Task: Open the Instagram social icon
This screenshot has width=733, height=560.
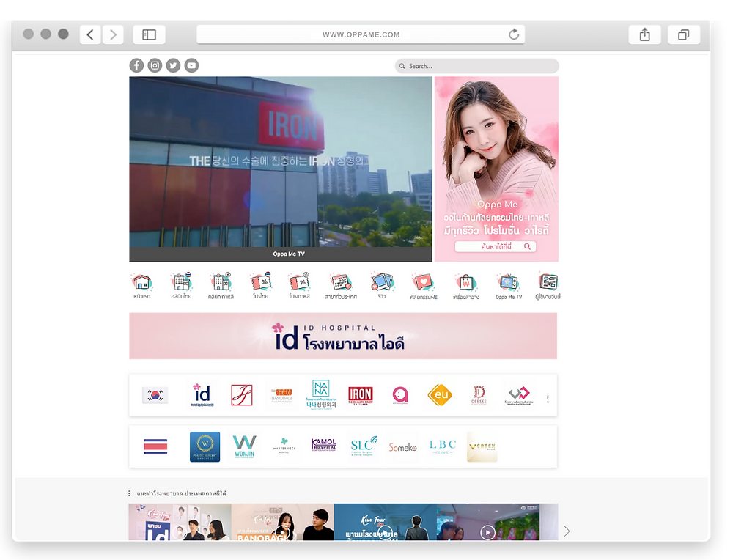Action: pyautogui.click(x=155, y=65)
